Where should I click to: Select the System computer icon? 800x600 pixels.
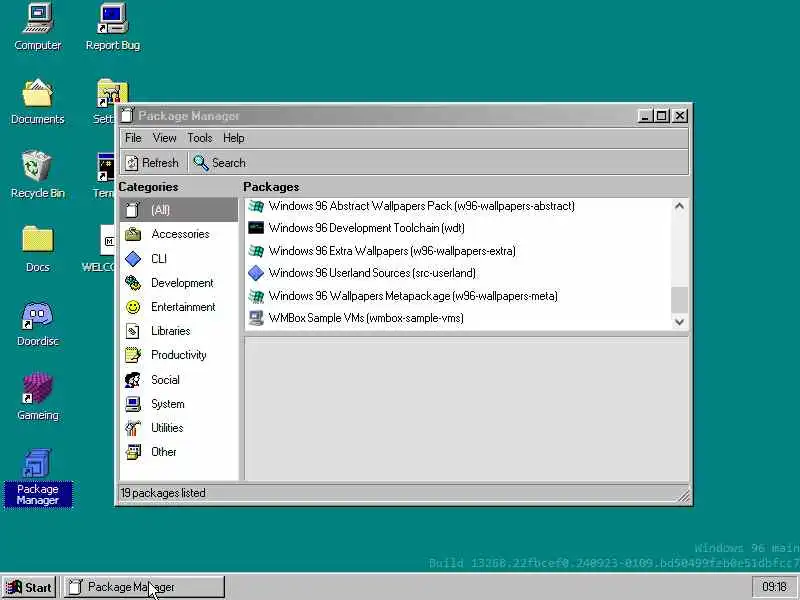133,404
